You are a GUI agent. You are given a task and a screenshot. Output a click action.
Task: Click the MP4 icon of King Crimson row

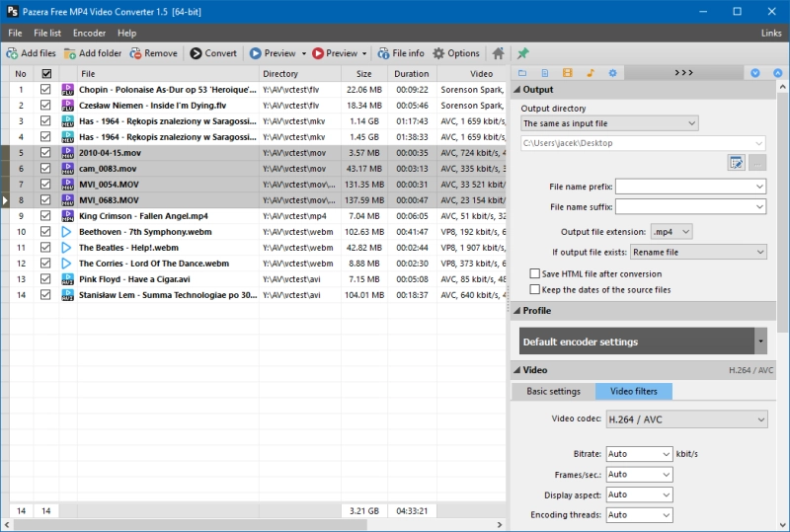click(67, 216)
